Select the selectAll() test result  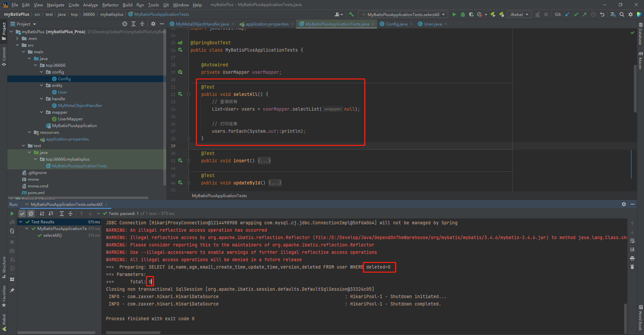pyautogui.click(x=52, y=235)
